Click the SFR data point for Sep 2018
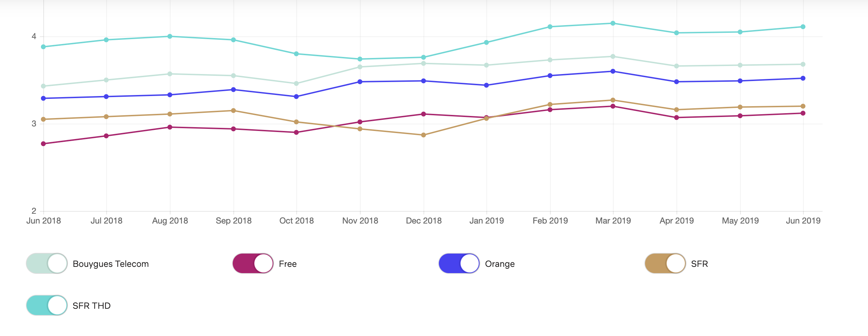This screenshot has width=868, height=336. [x=233, y=111]
